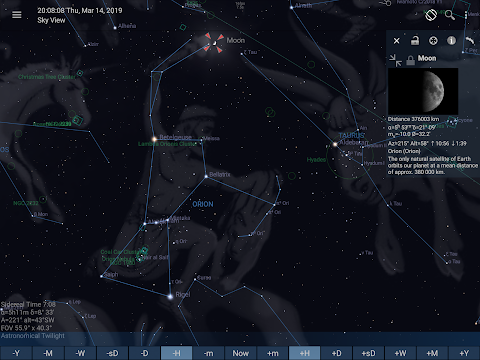The height and width of the screenshot is (360, 480).
Task: Select the star Alnath at top
Action: tap(291, 7)
